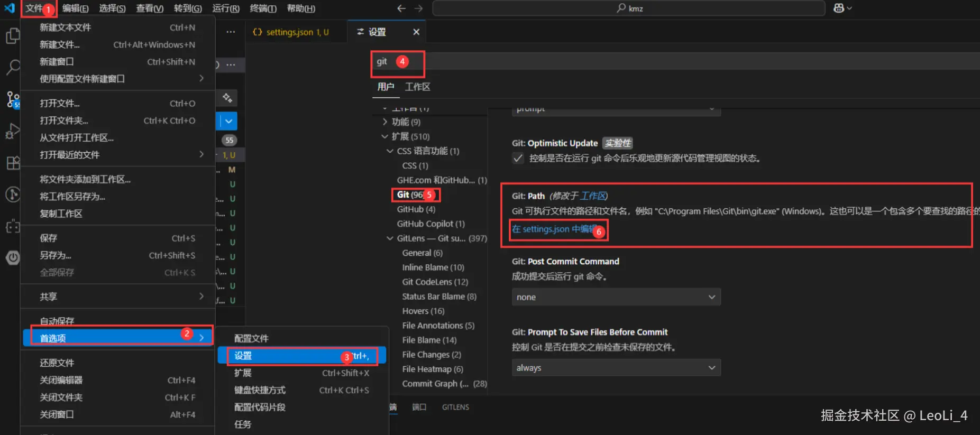
Task: Open the 转到 menu
Action: click(x=188, y=8)
